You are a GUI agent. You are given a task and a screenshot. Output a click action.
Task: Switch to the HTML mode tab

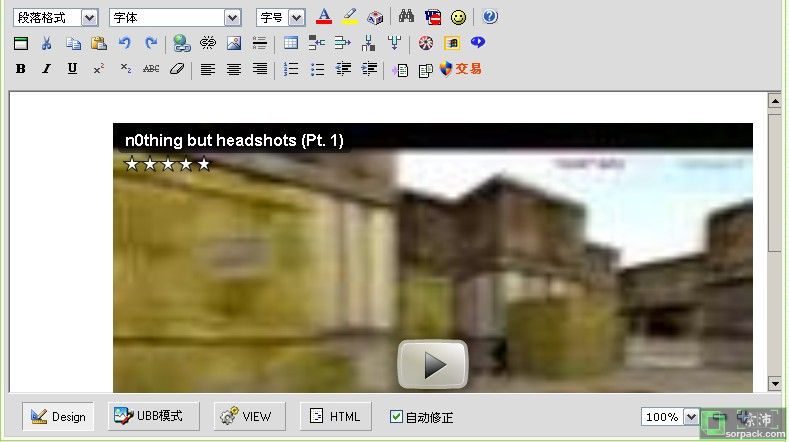(336, 417)
